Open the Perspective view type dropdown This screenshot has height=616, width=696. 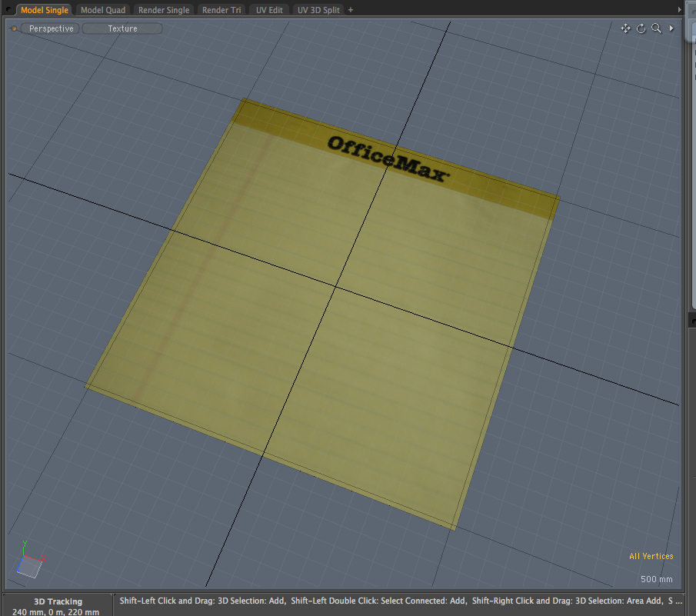[51, 28]
